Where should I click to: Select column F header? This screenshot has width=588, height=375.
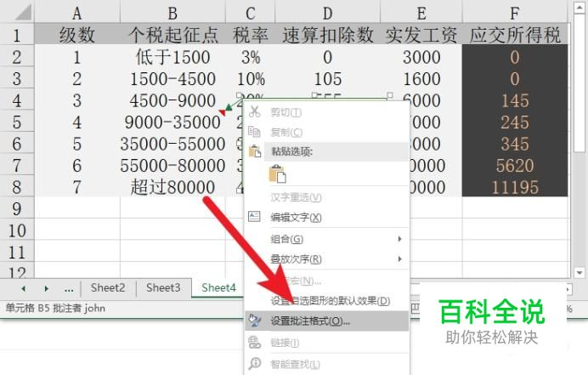[x=515, y=13]
